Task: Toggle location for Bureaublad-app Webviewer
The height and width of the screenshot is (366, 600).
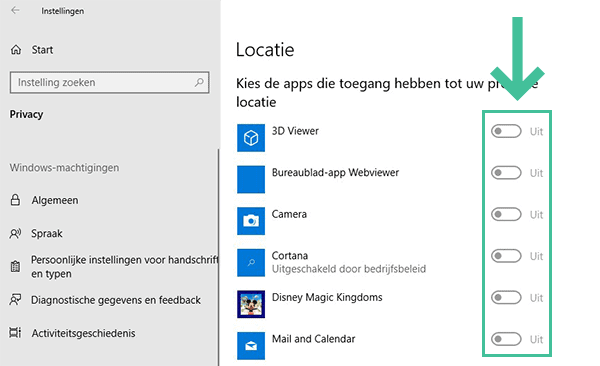Action: 506,173
